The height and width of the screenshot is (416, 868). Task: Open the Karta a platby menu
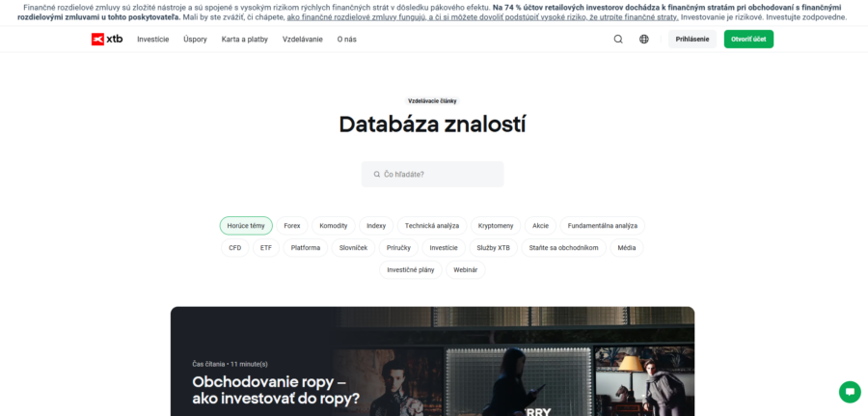[245, 40]
